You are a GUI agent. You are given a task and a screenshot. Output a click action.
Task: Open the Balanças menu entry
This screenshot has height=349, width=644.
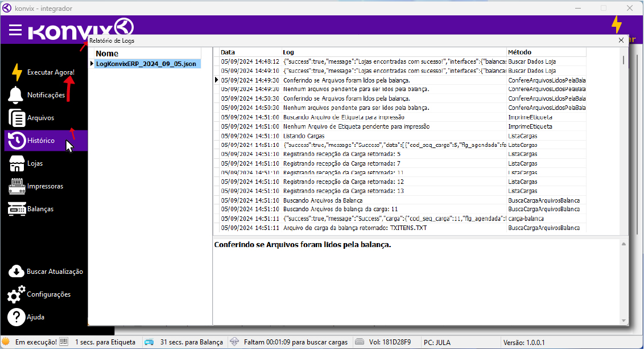[40, 209]
